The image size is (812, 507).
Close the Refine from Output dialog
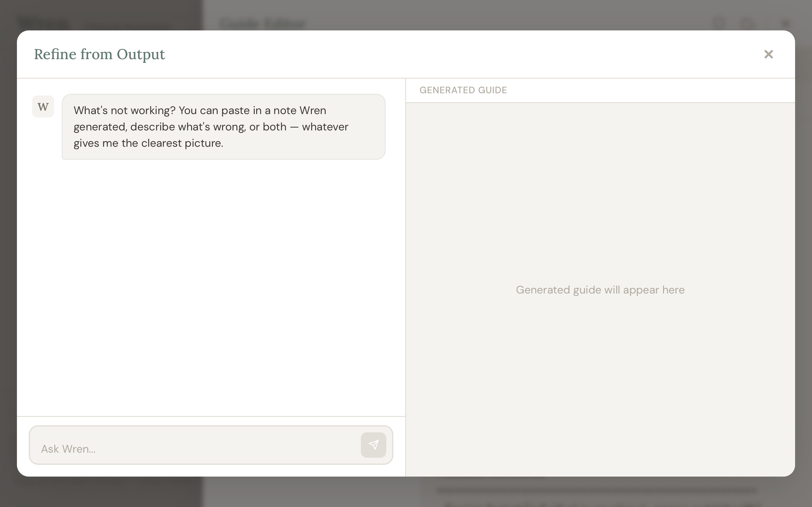coord(768,54)
